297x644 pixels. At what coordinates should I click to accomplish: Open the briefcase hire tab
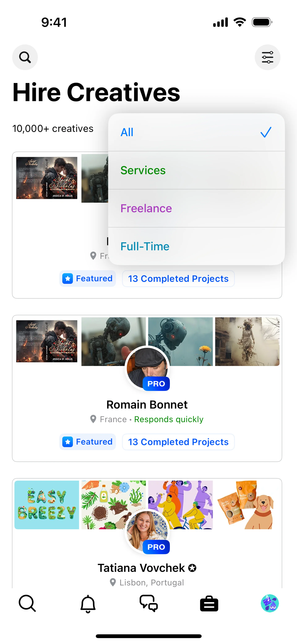[x=209, y=603]
